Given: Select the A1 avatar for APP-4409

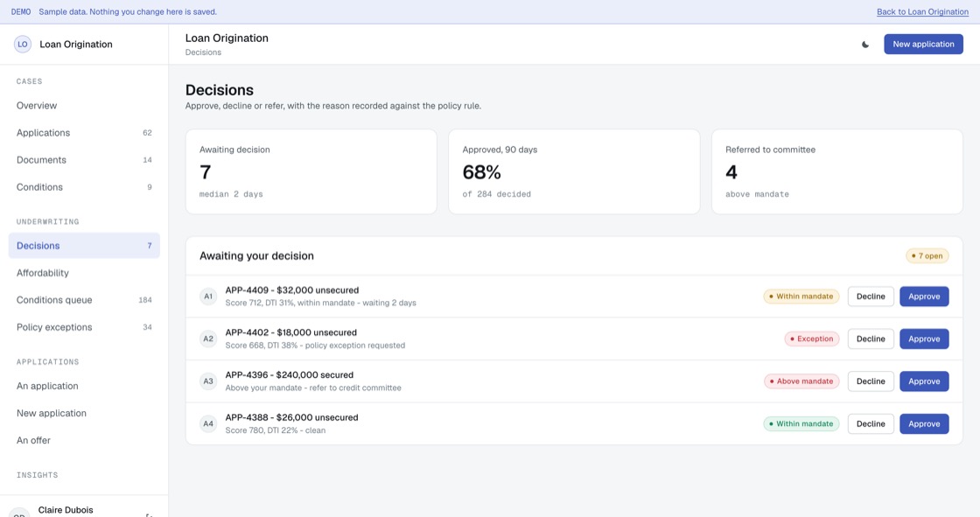Looking at the screenshot, I should (208, 297).
